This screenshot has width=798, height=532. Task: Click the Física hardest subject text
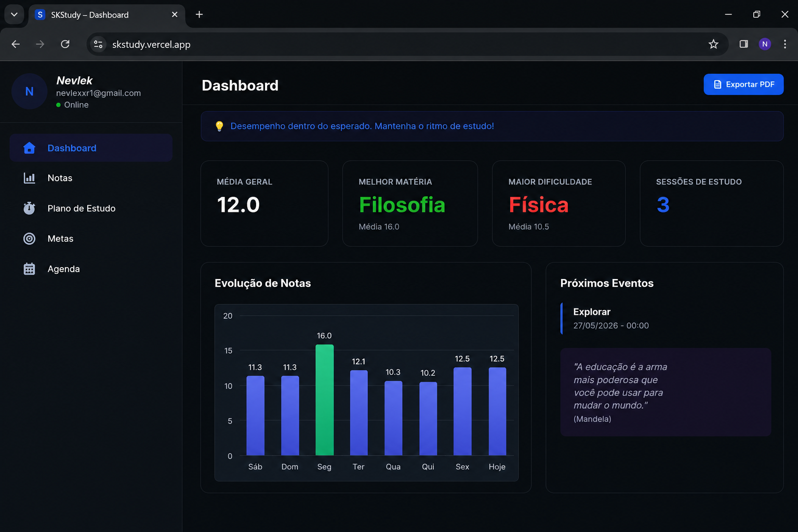point(539,205)
